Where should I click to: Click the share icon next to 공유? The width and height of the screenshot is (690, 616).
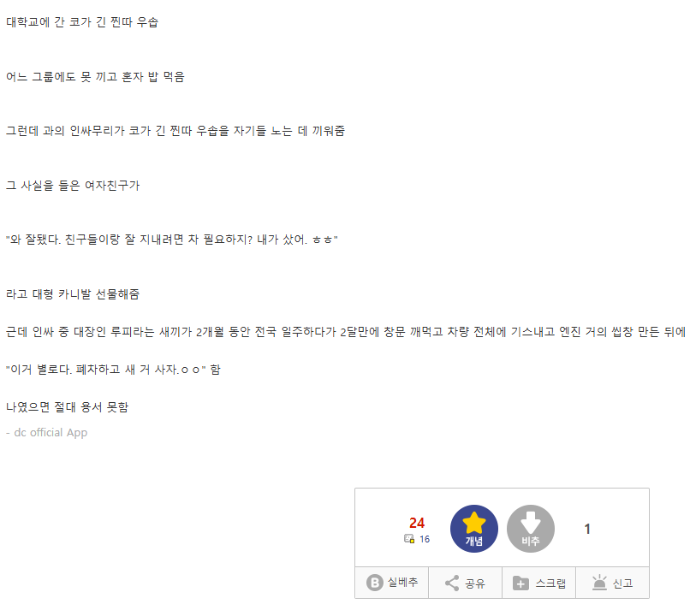452,583
